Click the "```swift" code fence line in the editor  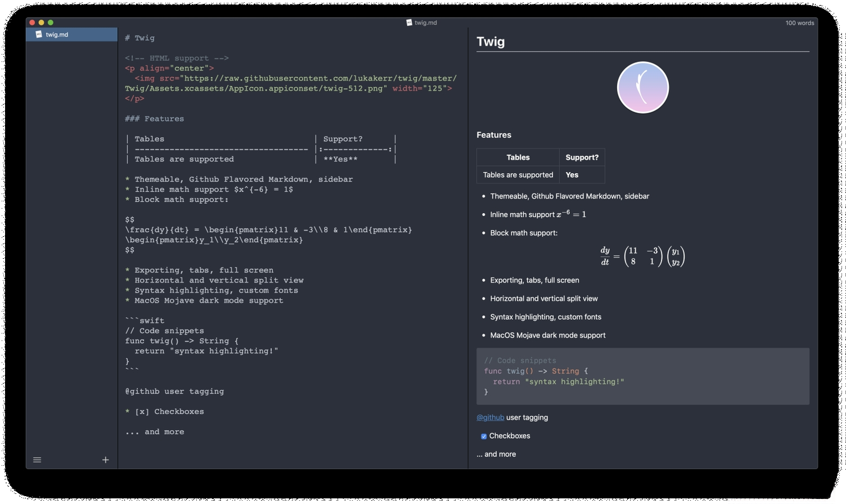tap(145, 321)
